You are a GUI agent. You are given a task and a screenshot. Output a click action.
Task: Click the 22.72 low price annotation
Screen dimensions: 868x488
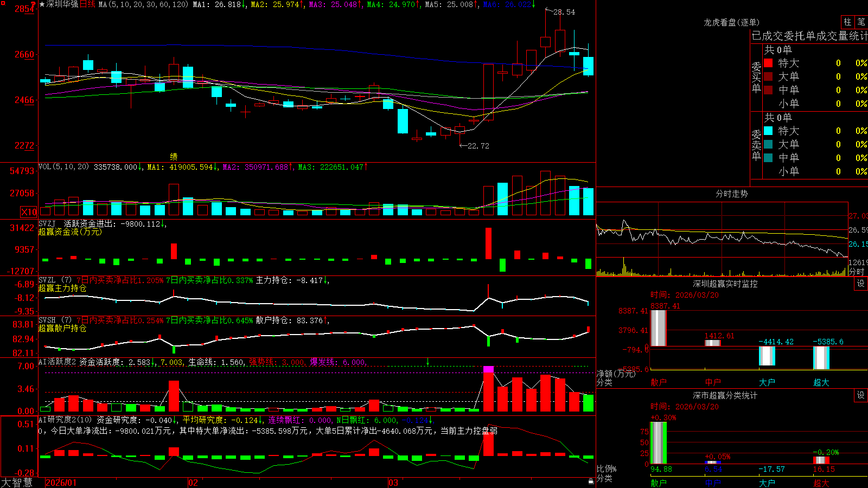point(478,146)
